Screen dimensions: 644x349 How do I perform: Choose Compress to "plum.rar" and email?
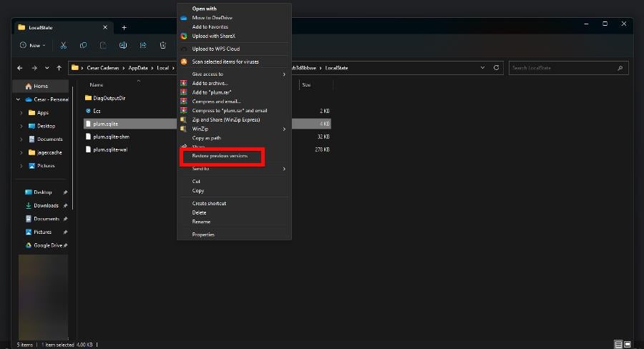[x=234, y=110]
